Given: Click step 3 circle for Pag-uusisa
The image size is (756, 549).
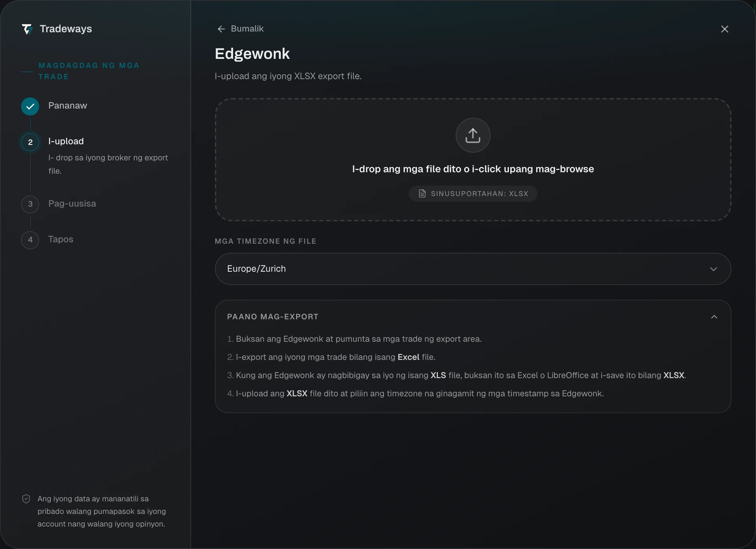Looking at the screenshot, I should (30, 204).
